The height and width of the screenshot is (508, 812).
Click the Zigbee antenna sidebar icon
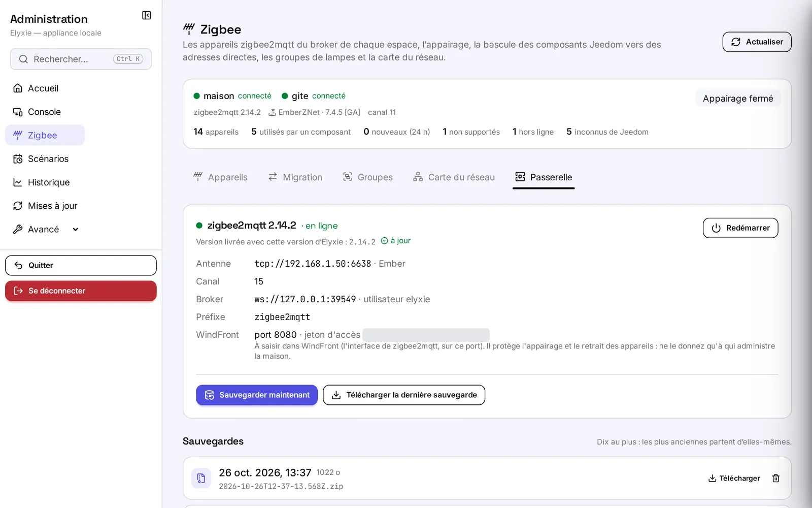[x=18, y=135]
